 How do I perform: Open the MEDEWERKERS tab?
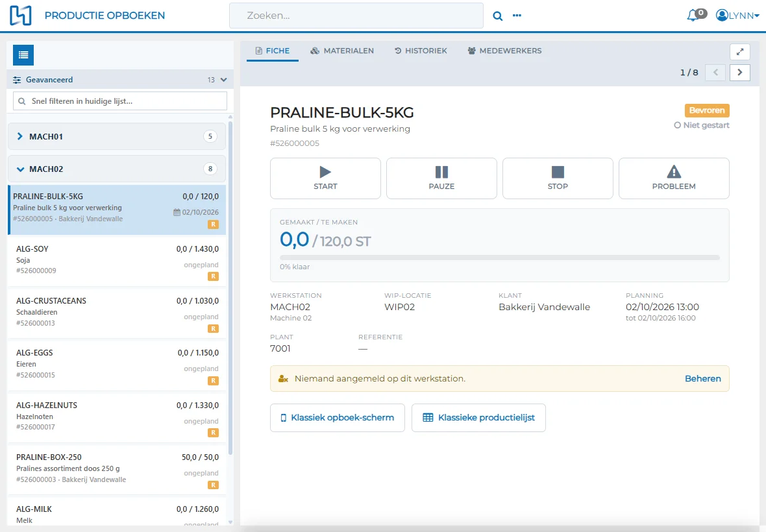click(x=504, y=51)
